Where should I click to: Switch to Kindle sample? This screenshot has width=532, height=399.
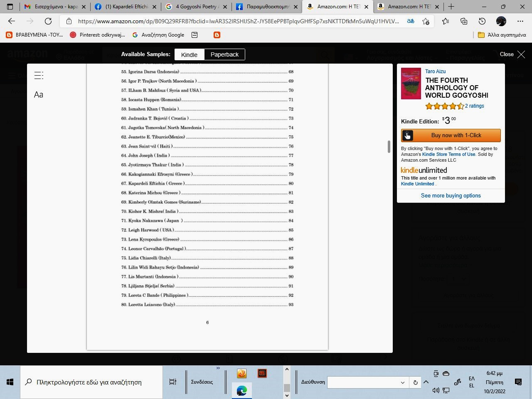coord(189,54)
